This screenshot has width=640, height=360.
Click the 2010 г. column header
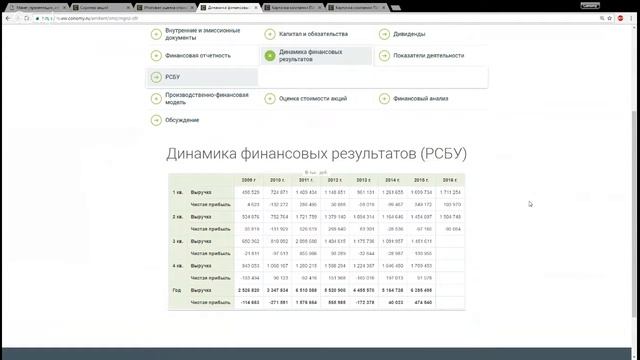pos(278,180)
